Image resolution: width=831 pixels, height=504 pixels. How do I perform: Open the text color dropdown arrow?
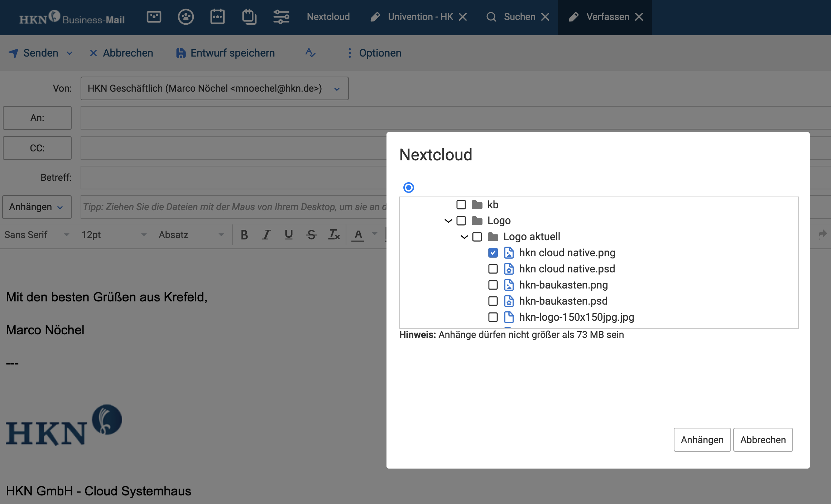pyautogui.click(x=375, y=234)
